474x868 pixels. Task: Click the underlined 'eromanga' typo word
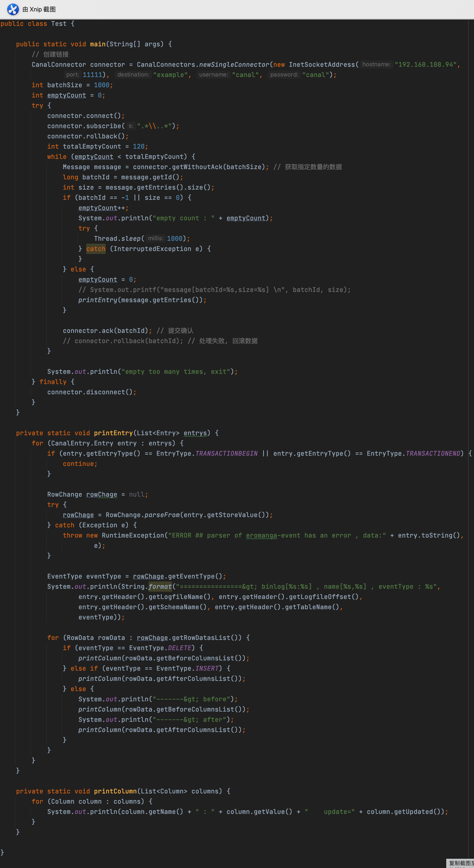(x=261, y=535)
